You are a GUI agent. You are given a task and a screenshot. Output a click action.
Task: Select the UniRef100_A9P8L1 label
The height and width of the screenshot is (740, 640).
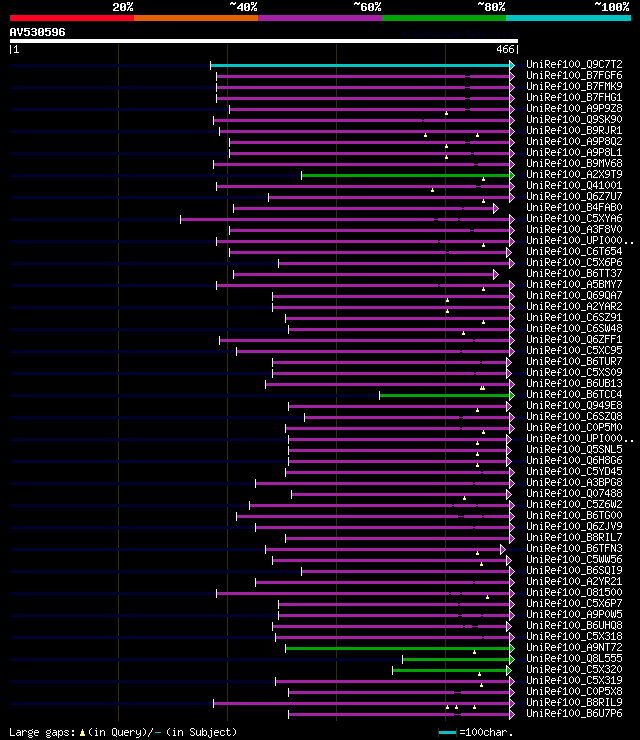pos(574,152)
